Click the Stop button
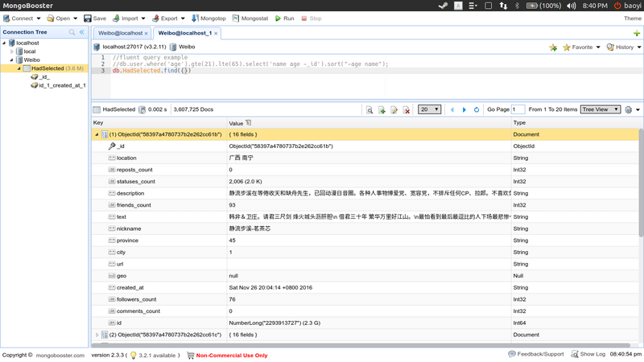 click(x=312, y=19)
